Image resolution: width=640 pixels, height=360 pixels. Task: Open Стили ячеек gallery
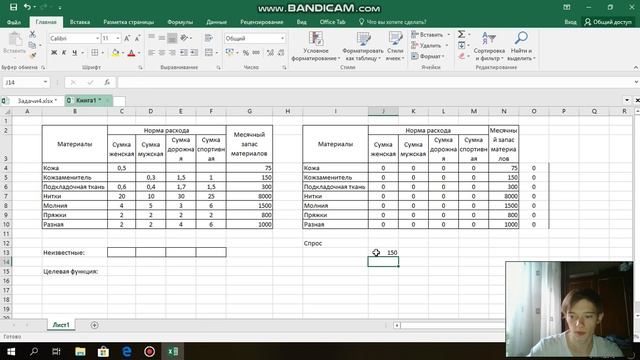[x=395, y=47]
